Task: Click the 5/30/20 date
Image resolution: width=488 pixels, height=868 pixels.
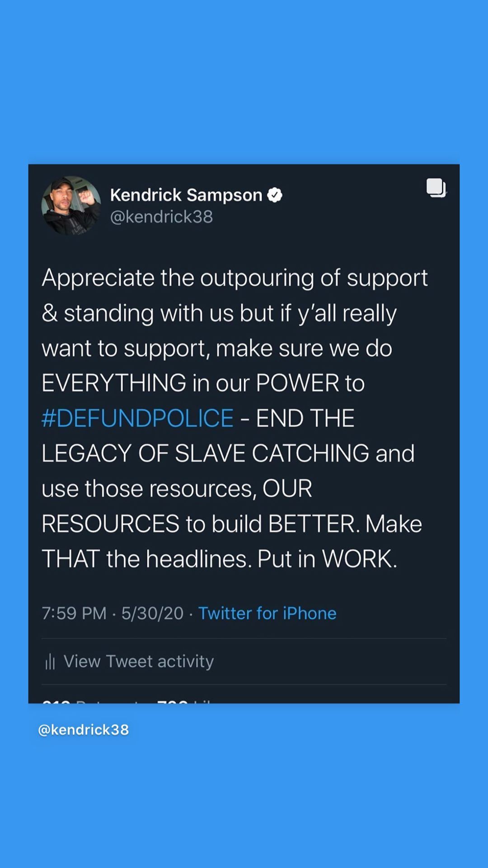Action: click(x=152, y=613)
